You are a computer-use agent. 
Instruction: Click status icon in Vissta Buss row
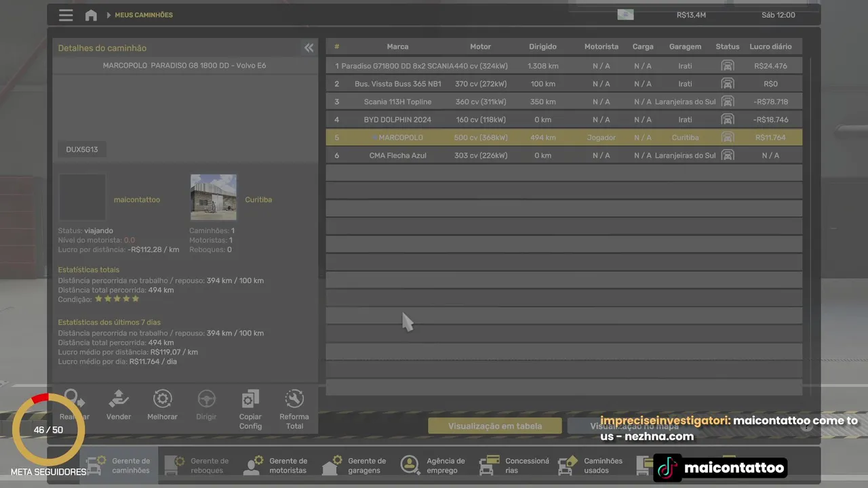point(728,84)
